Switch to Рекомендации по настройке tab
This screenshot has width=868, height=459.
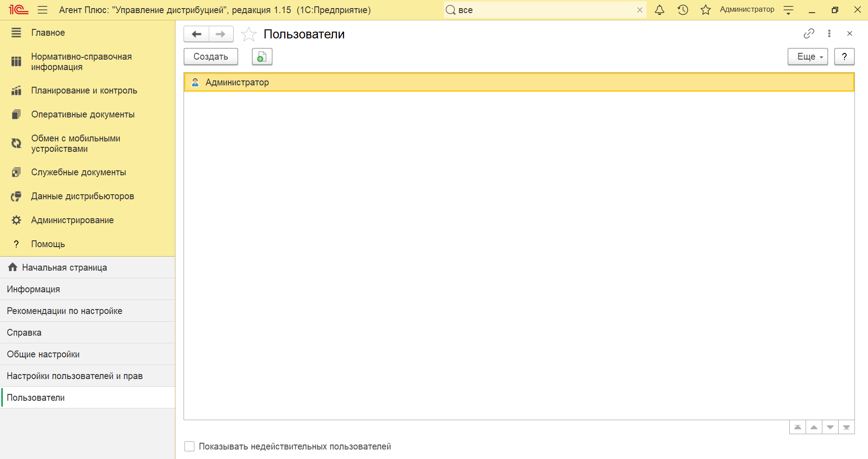pos(87,311)
